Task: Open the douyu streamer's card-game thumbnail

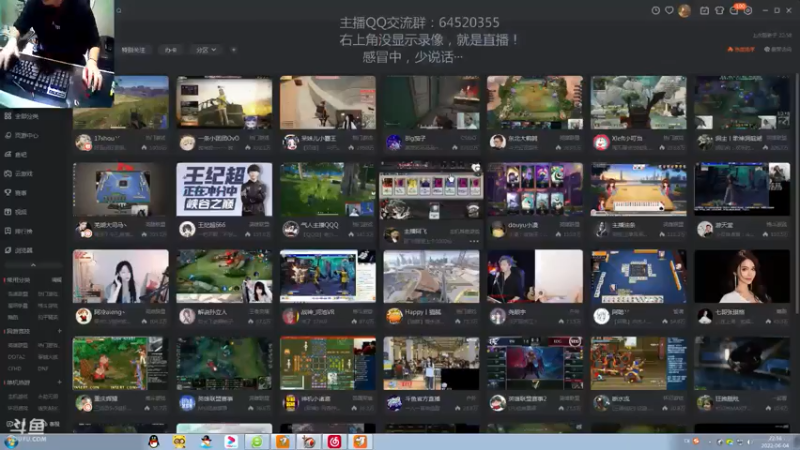Action: [x=535, y=189]
